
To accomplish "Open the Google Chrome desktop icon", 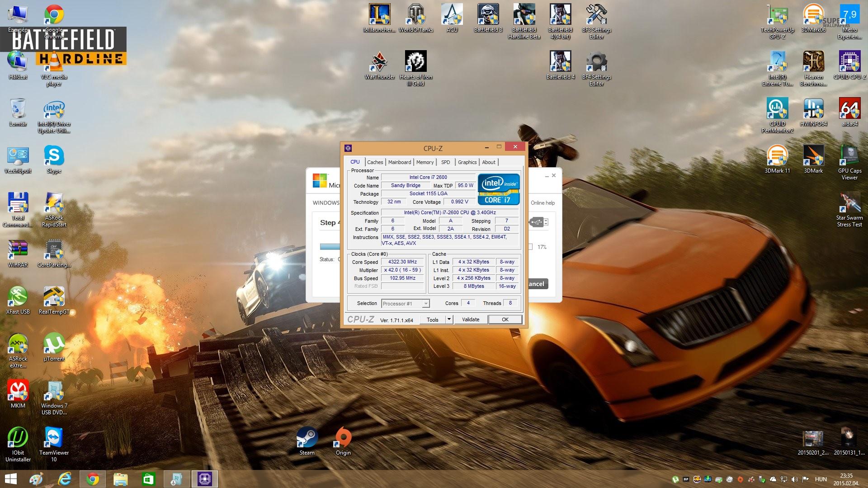I will [54, 21].
